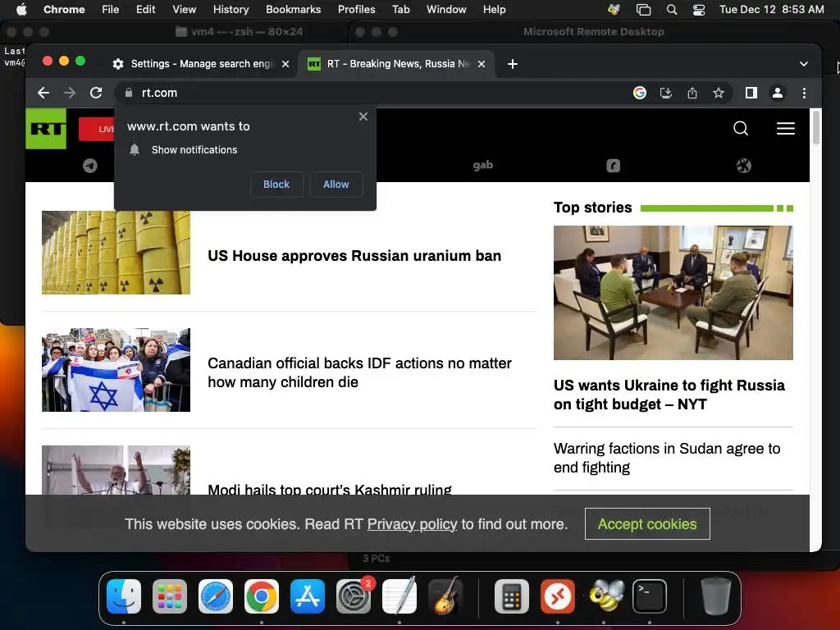The width and height of the screenshot is (840, 630).
Task: Open Launchpad from the Dock
Action: 170,596
